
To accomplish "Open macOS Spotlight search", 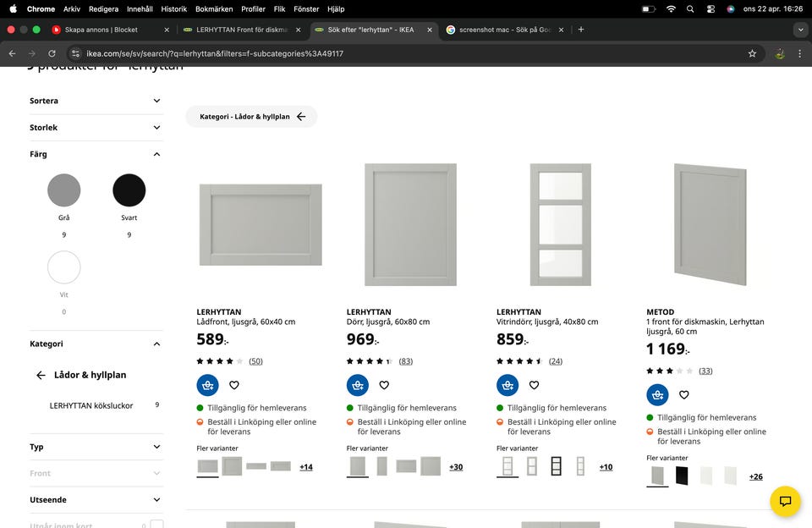I will click(x=690, y=8).
